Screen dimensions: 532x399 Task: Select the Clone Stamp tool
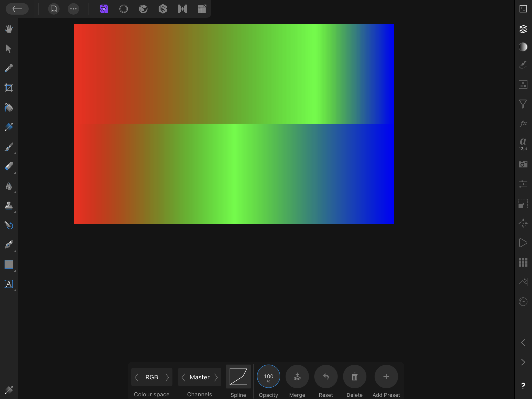(9, 206)
